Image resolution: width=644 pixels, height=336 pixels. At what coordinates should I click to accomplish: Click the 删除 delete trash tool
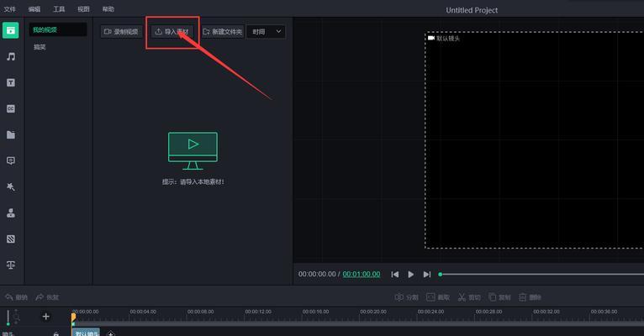coord(530,297)
